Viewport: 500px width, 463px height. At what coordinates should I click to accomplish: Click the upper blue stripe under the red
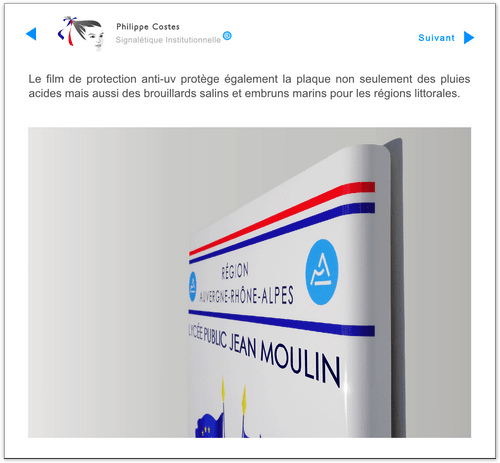tap(282, 233)
